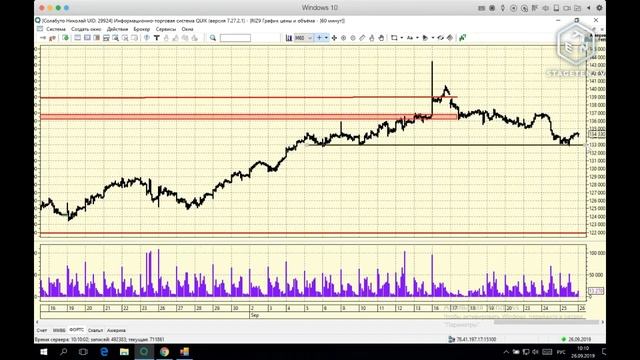Open the Система menu

coord(56,29)
